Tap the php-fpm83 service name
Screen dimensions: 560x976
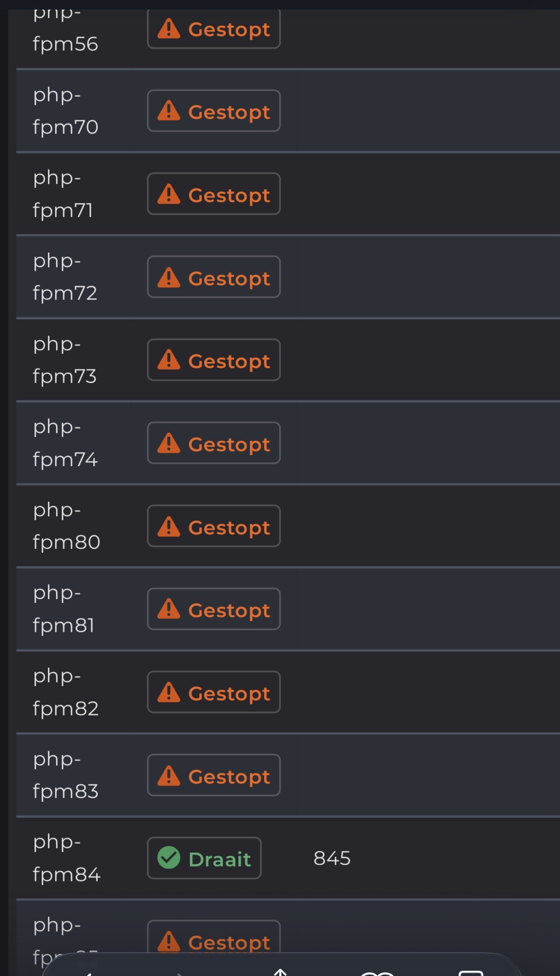tap(65, 775)
